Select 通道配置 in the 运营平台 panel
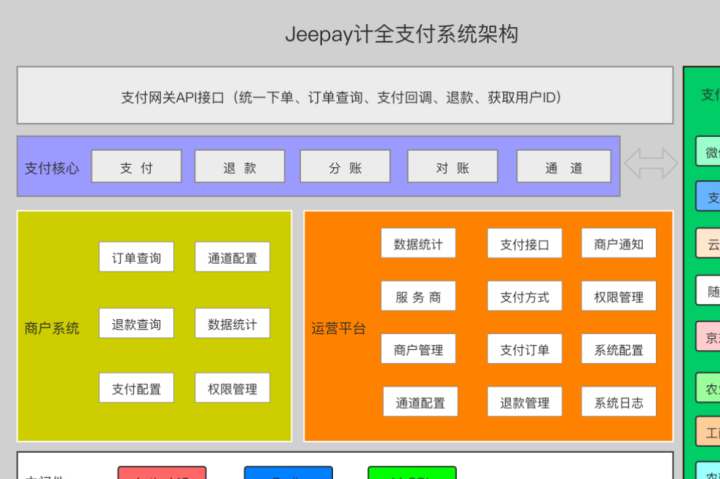The width and height of the screenshot is (720, 479). click(x=421, y=402)
